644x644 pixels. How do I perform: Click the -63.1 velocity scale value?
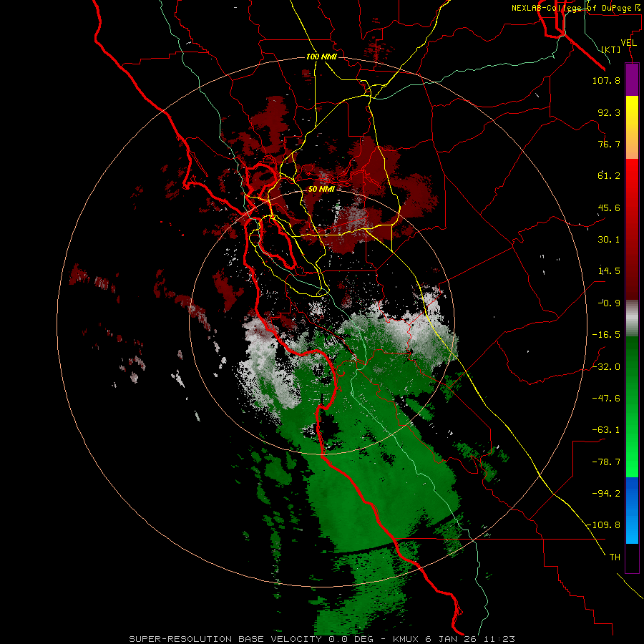coord(606,430)
